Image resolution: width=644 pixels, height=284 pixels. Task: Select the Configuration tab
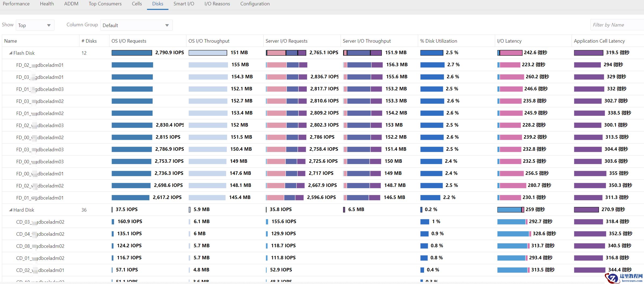[255, 4]
